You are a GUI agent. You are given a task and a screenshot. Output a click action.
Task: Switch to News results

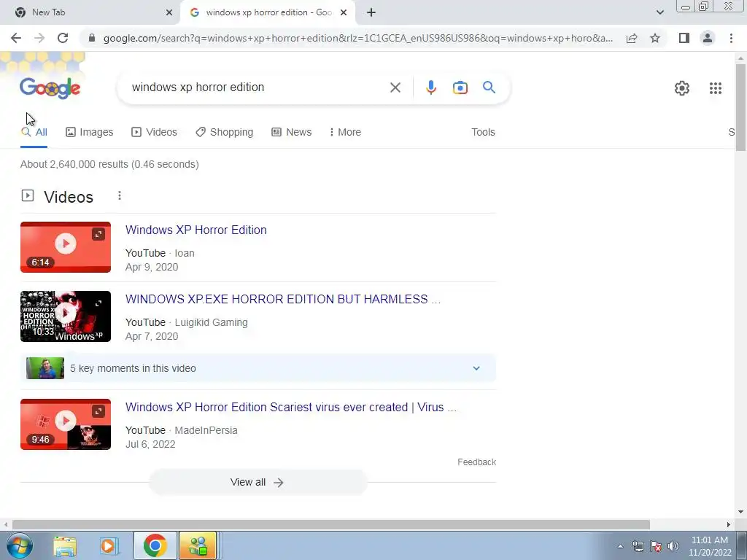[x=291, y=132]
